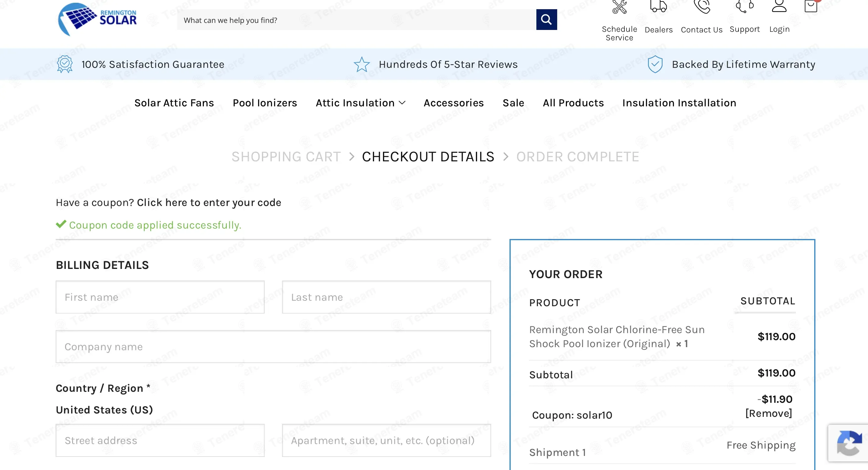Open the Login link text
The width and height of the screenshot is (868, 470).
pyautogui.click(x=779, y=29)
